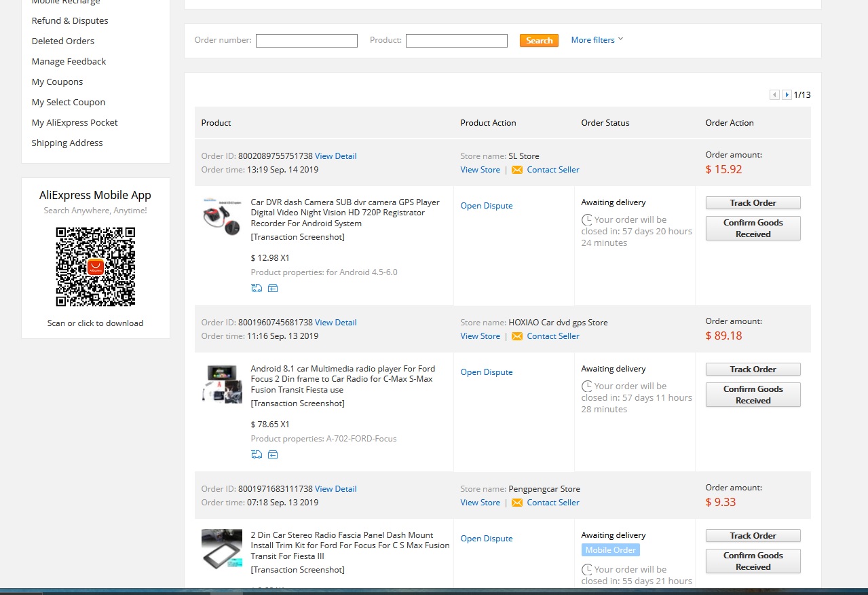Image resolution: width=868 pixels, height=595 pixels.
Task: Open My Select Coupon in sidebar
Action: (x=69, y=102)
